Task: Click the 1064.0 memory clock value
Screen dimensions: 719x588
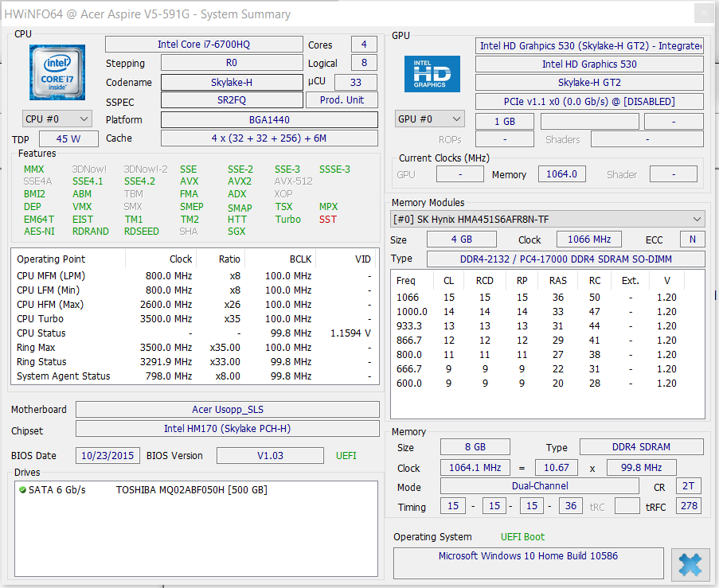Action: point(561,174)
